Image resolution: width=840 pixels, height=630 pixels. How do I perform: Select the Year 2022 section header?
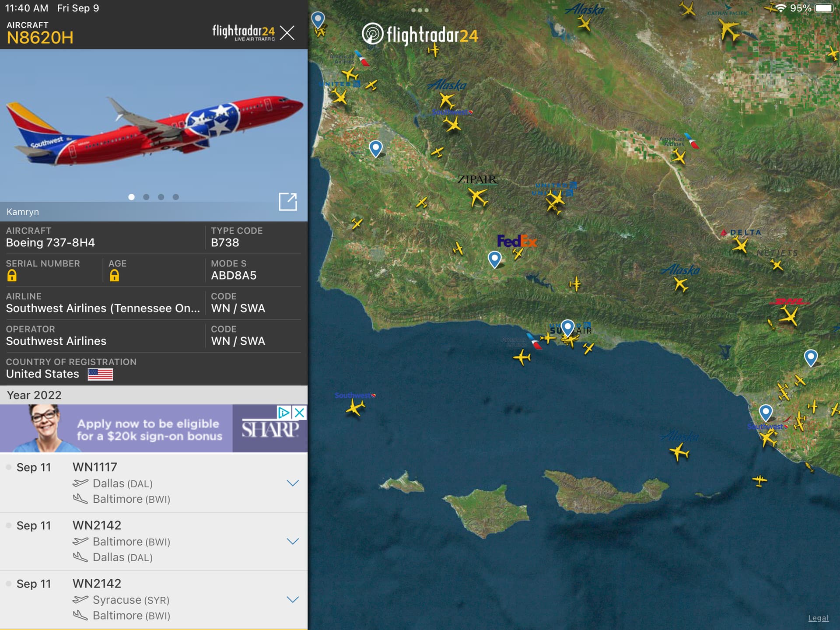[x=154, y=395]
